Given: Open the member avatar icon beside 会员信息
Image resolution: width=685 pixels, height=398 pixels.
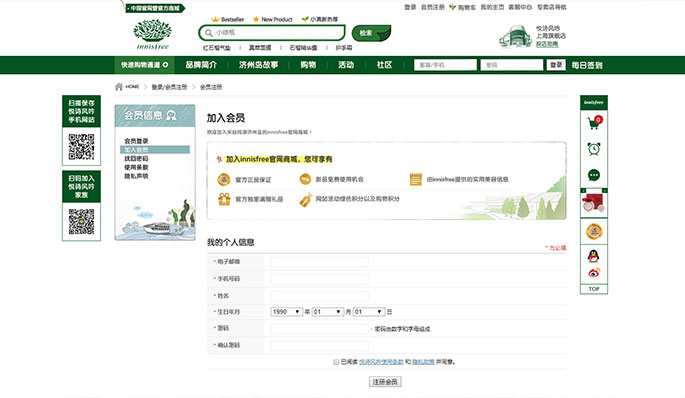Looking at the screenshot, I should (171, 115).
